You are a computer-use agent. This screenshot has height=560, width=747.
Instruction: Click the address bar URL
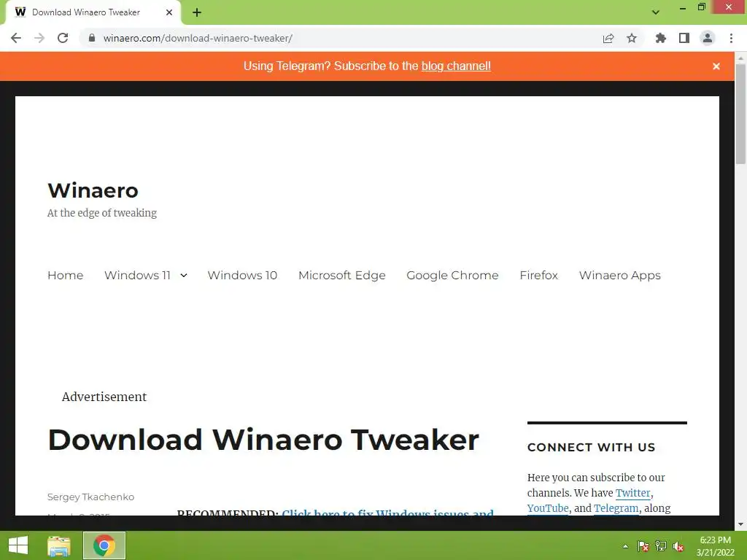coord(198,38)
